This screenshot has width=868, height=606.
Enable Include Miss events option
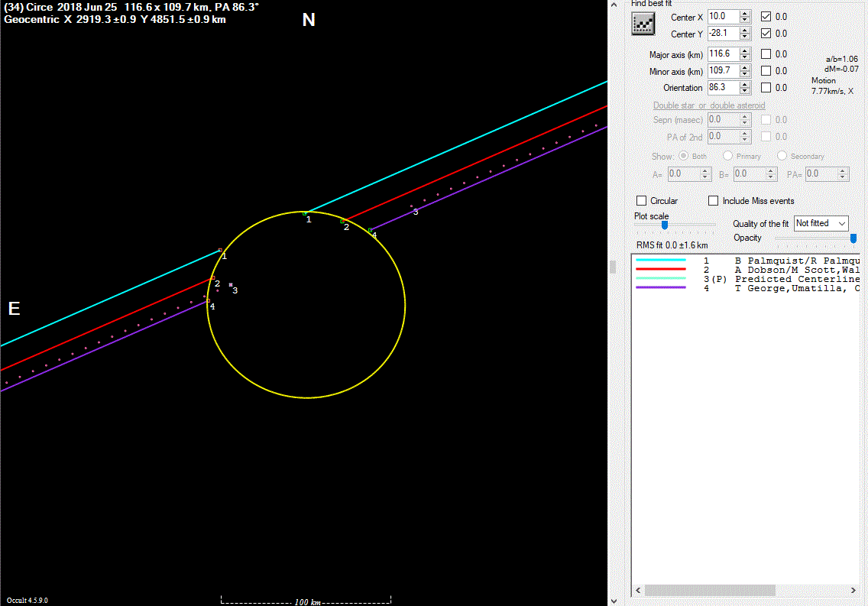click(x=714, y=201)
